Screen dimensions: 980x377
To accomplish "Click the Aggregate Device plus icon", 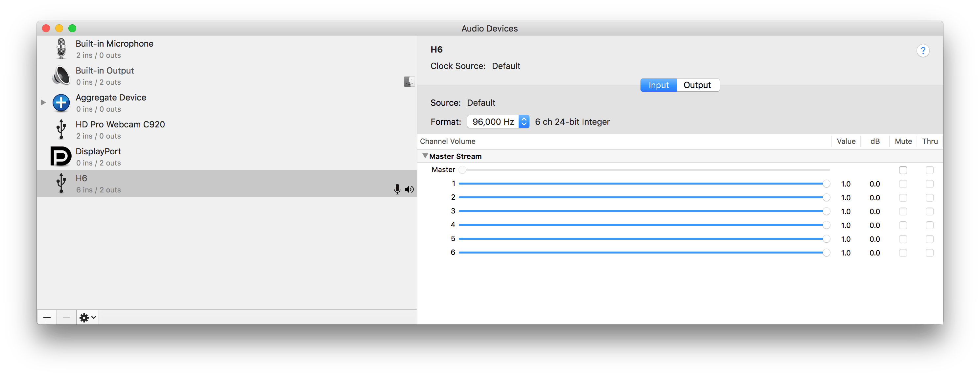I will tap(61, 102).
